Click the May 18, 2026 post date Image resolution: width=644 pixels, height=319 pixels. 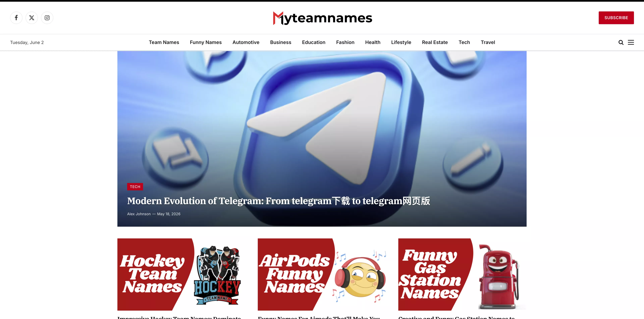tap(169, 214)
